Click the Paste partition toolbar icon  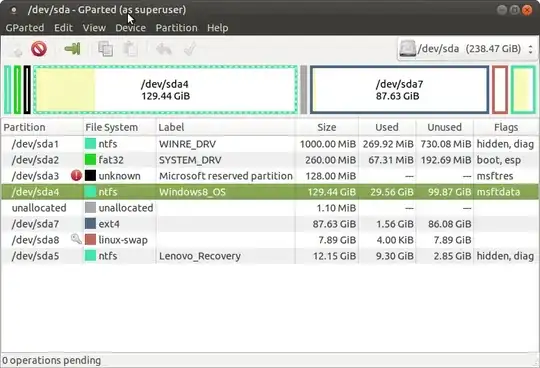[x=131, y=49]
